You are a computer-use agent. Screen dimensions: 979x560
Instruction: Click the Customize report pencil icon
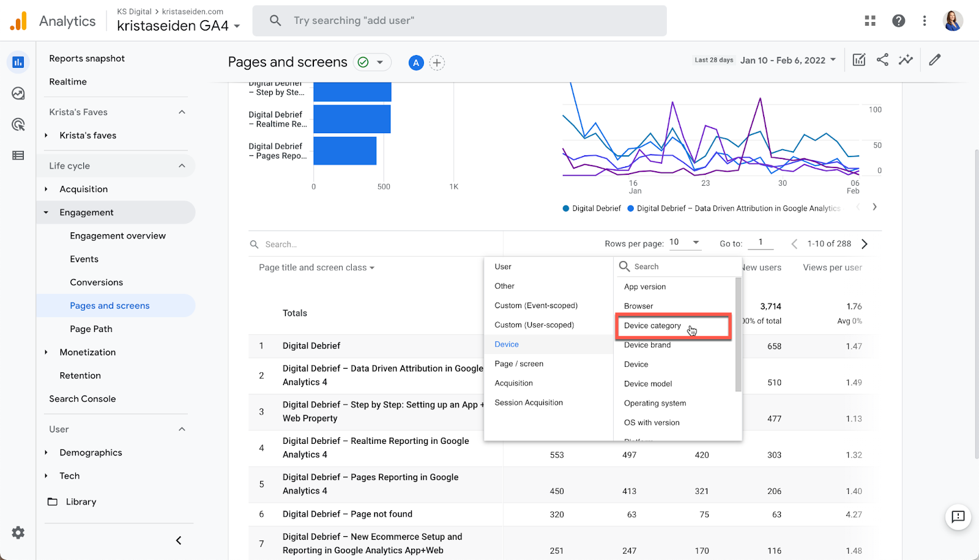(934, 60)
